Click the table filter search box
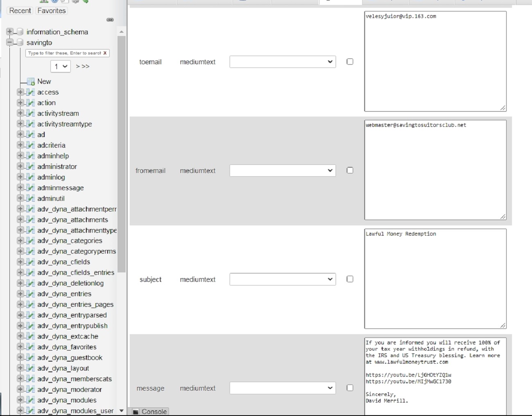Viewport: 532px width, 416px height. (64, 53)
